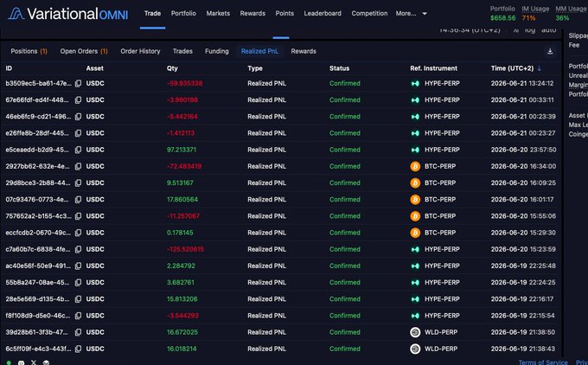Click the Asset column header
The image size is (588, 365).
pos(95,68)
